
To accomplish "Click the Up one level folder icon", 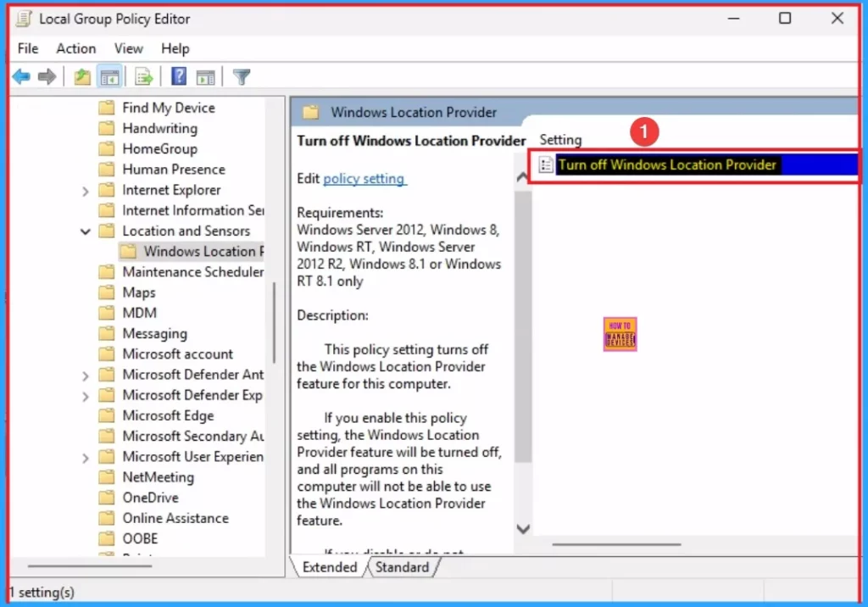I will tap(82, 76).
